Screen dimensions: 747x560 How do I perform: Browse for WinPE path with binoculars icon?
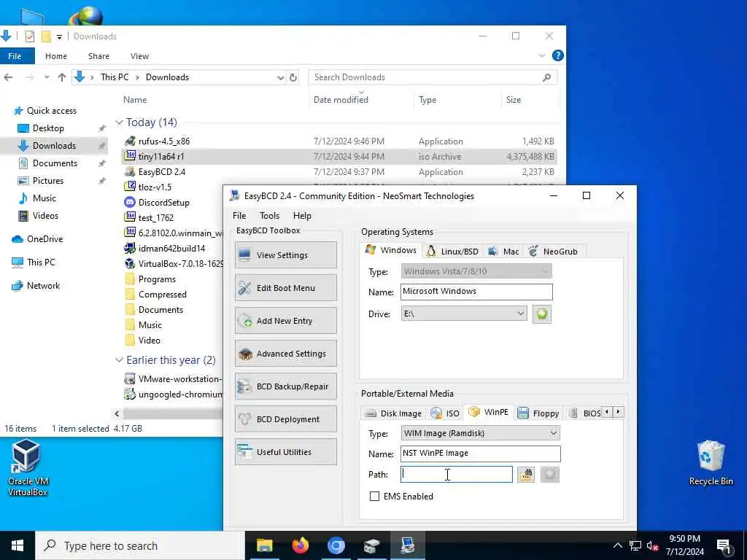526,474
